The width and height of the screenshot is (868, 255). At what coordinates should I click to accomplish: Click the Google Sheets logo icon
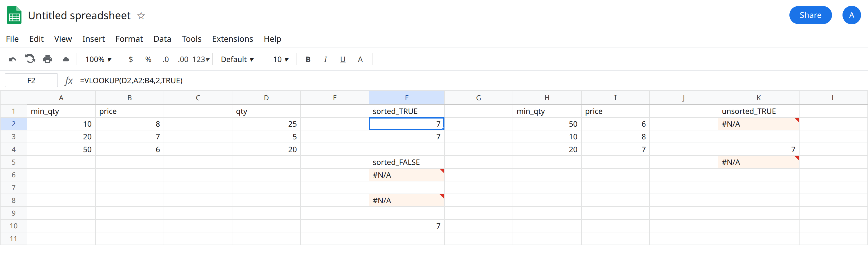14,15
